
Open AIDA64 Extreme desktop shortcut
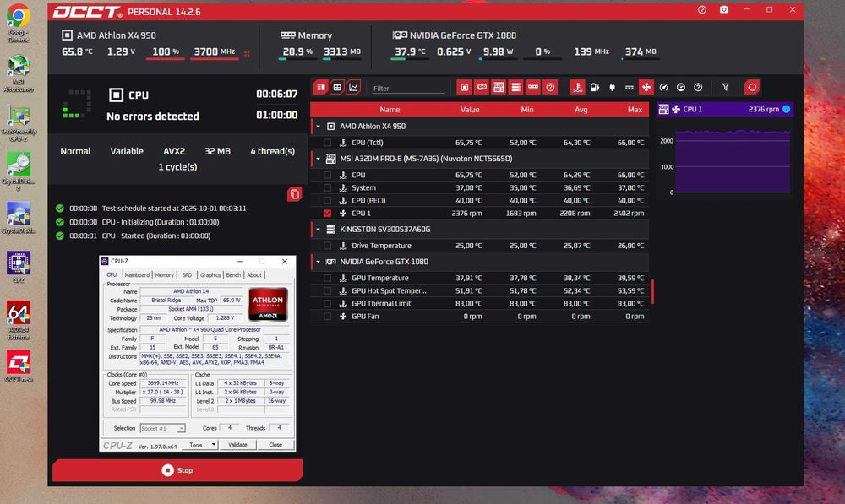tap(19, 320)
